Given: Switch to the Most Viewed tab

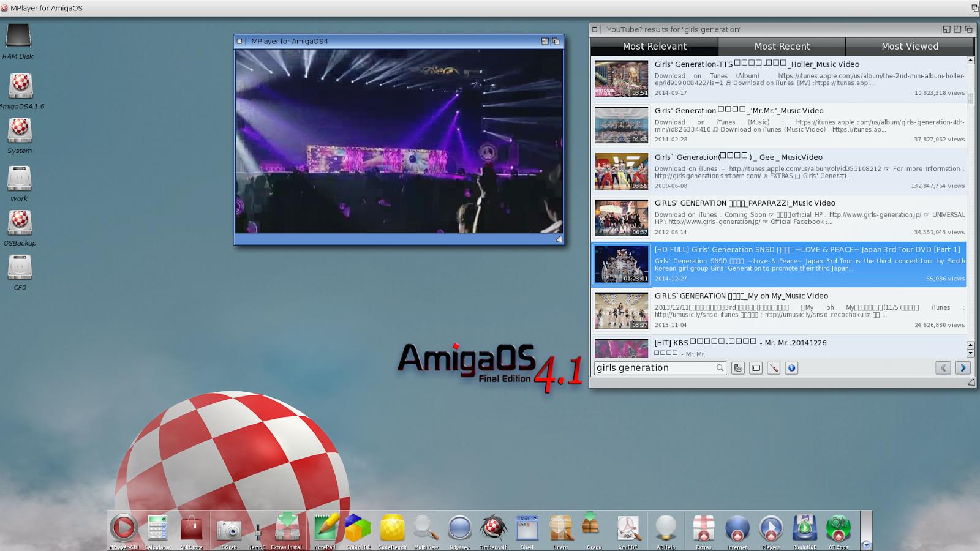Looking at the screenshot, I should pos(910,47).
